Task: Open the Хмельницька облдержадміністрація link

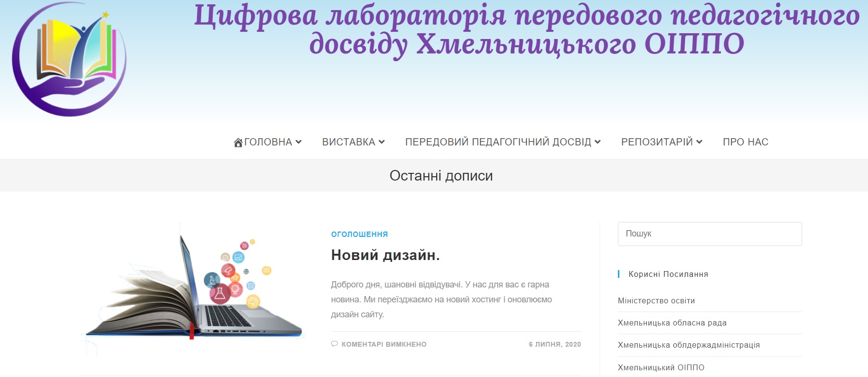Action: [689, 345]
